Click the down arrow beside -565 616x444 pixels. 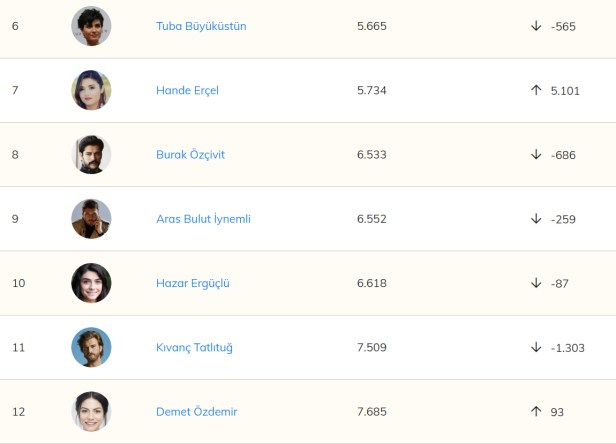click(536, 26)
